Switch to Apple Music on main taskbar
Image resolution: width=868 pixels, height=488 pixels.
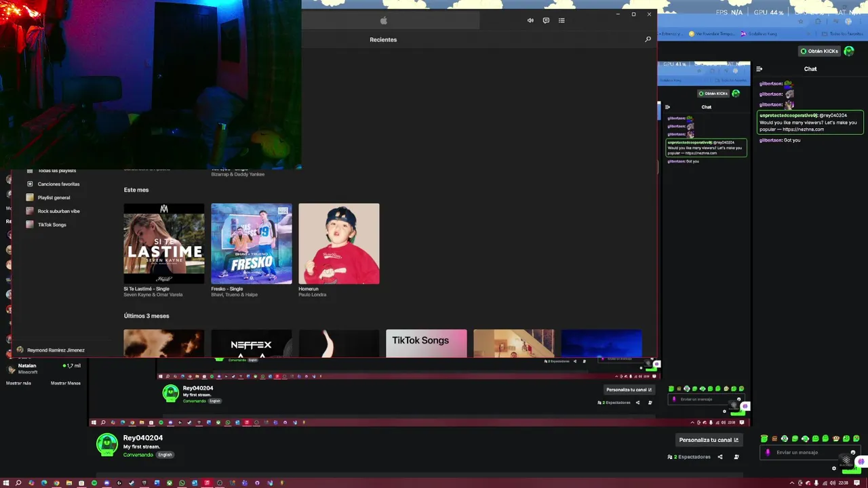pyautogui.click(x=207, y=483)
